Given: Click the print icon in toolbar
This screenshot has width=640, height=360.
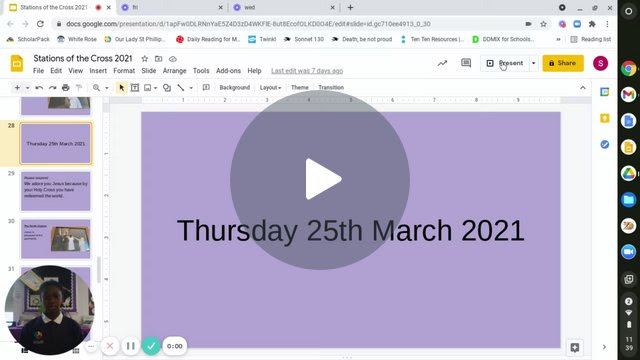Looking at the screenshot, I should point(66,88).
